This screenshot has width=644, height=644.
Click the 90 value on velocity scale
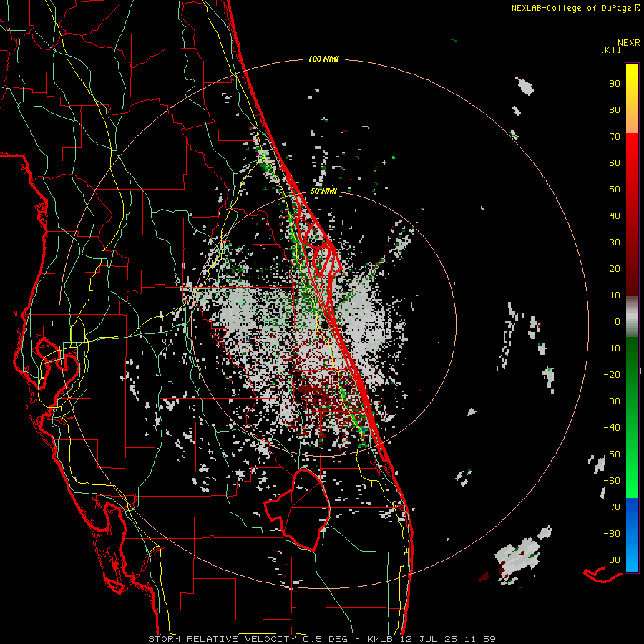pyautogui.click(x=615, y=84)
